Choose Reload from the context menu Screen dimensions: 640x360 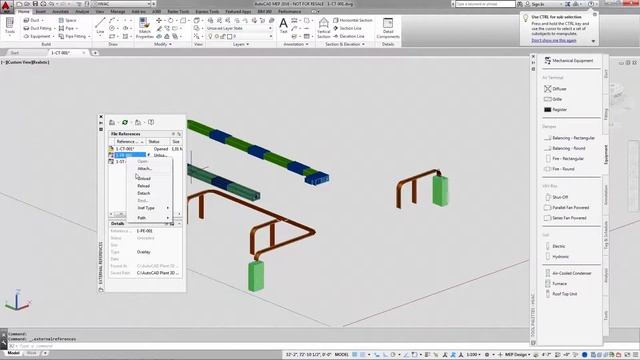[x=149, y=186]
